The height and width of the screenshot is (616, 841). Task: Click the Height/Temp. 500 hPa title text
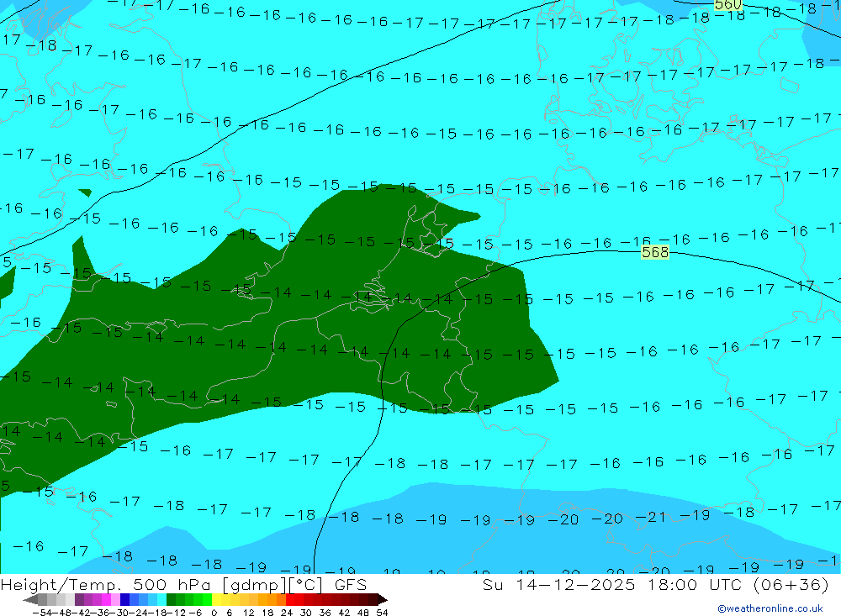click(x=108, y=585)
